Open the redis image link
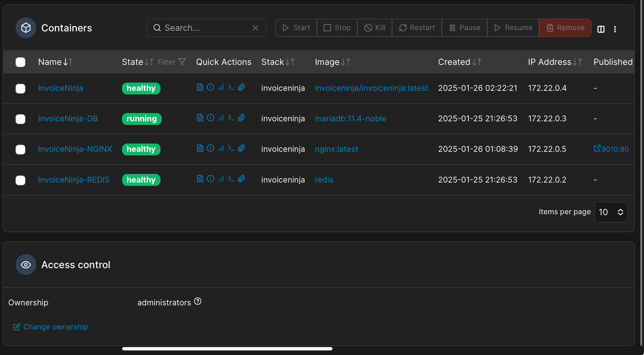Image resolution: width=644 pixels, height=355 pixels. tap(324, 180)
